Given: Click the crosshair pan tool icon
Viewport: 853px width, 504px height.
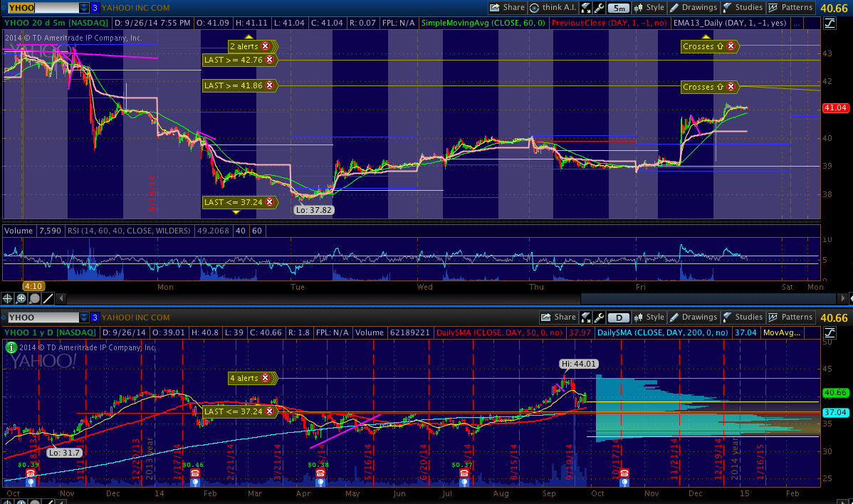Looking at the screenshot, I should coord(8,298).
